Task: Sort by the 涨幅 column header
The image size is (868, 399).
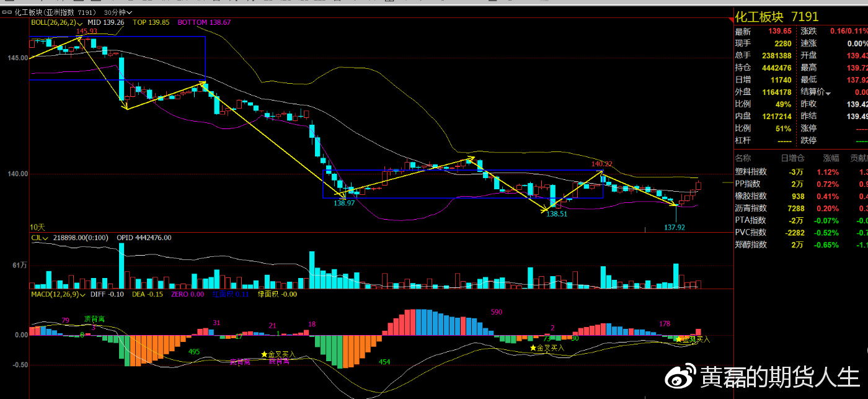Action: coord(831,158)
